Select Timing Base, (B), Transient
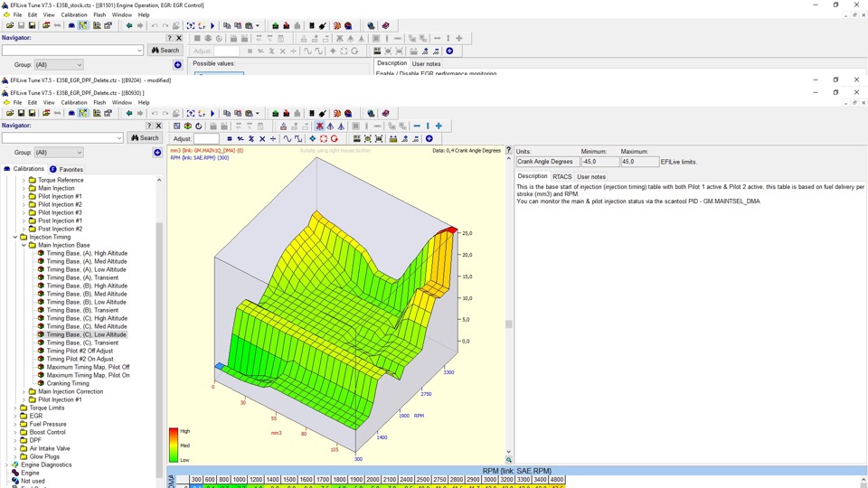 tap(82, 310)
